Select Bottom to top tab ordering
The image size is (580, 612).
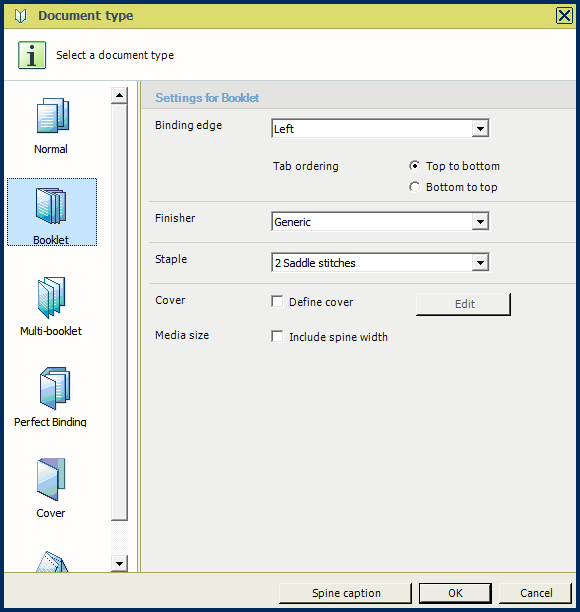[415, 187]
